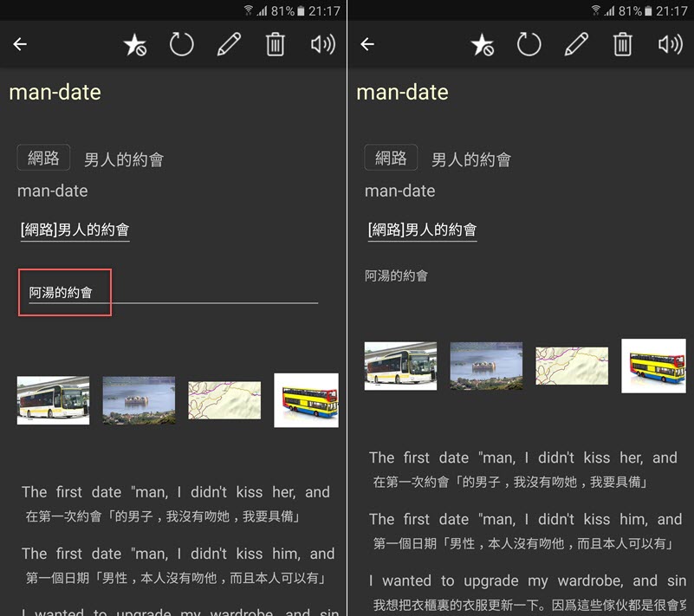Tap the refresh circle icon in the left screen
The height and width of the screenshot is (616, 694).
click(x=181, y=44)
